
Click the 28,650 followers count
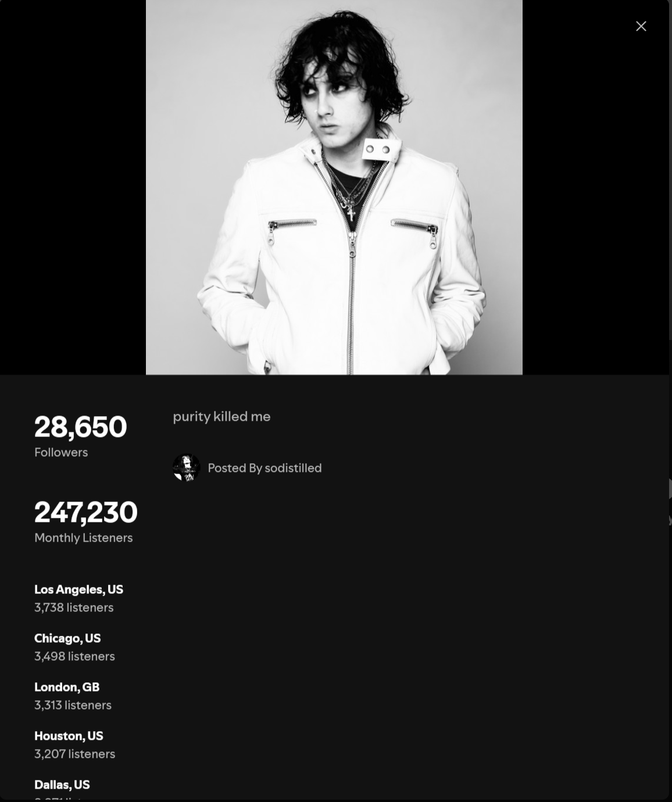coord(80,427)
